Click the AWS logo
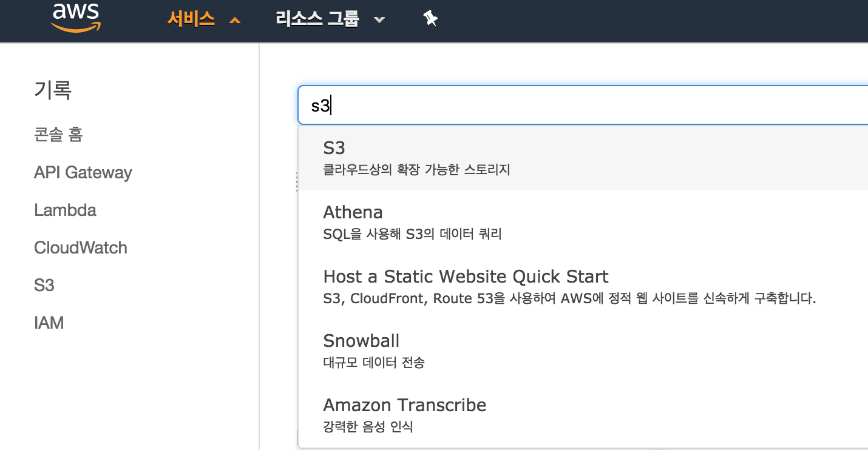The image size is (868, 450). (x=76, y=17)
